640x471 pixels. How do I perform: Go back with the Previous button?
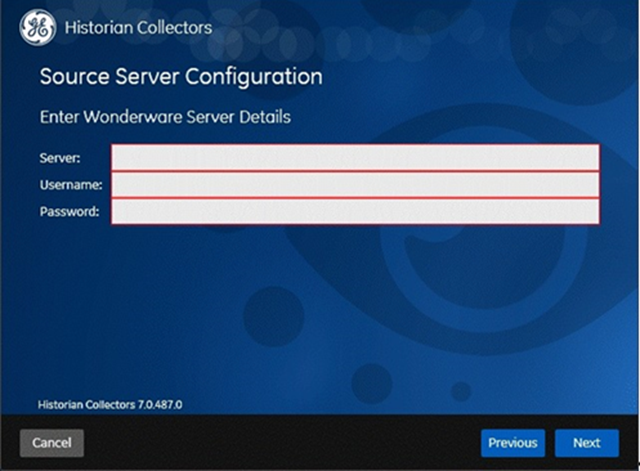pos(513,443)
